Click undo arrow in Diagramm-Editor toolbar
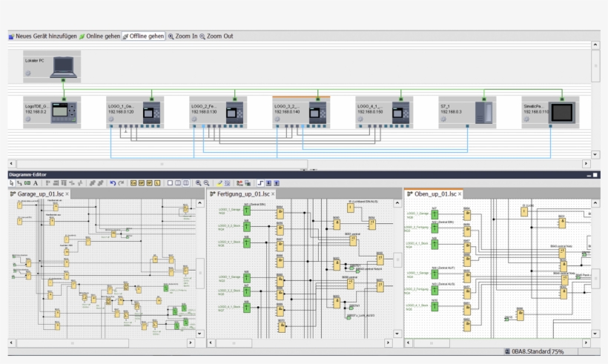The image size is (608, 364). pos(113,182)
